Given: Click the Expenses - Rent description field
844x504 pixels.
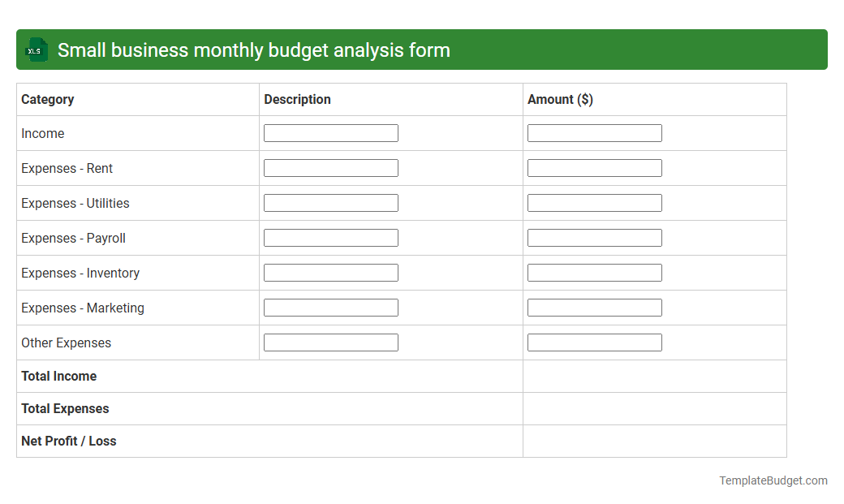Looking at the screenshot, I should (x=330, y=168).
